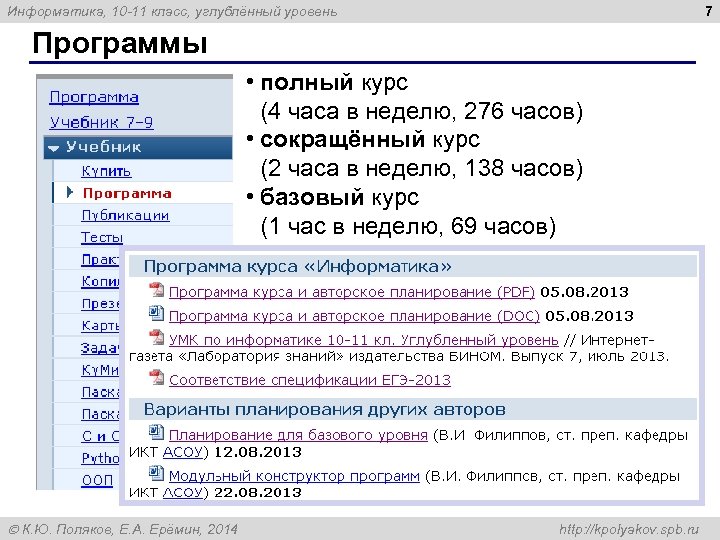Click footer URL http://kpolyakov.spb.ru
Viewport: 720px width, 540px height.
pyautogui.click(x=629, y=529)
